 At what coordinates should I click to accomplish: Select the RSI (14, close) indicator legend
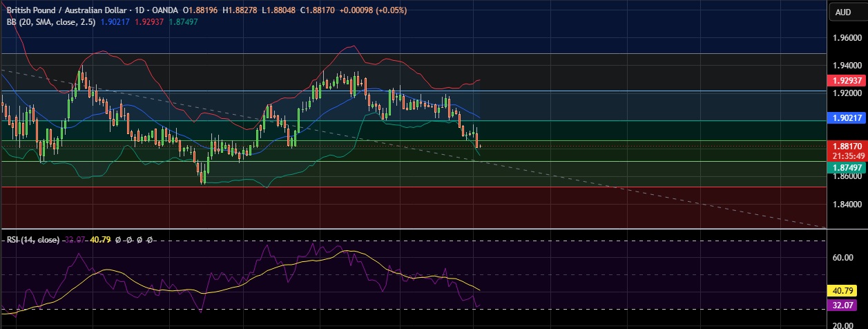tap(33, 240)
